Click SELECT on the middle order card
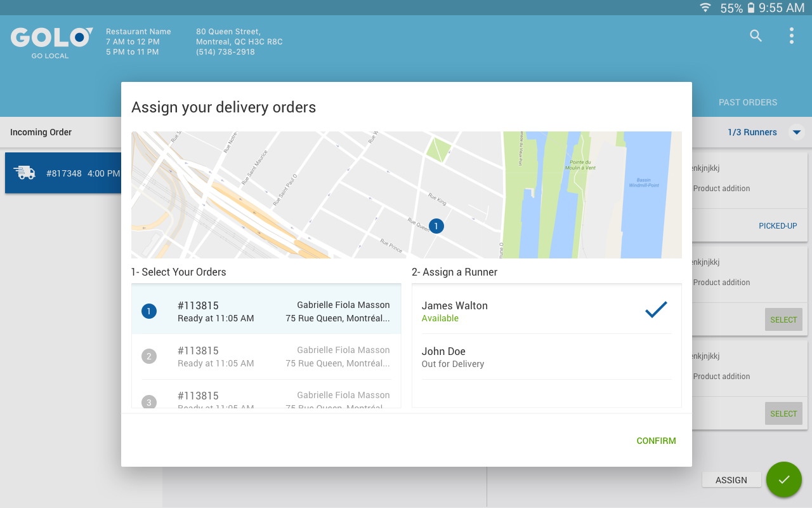Image resolution: width=812 pixels, height=508 pixels. [783, 319]
